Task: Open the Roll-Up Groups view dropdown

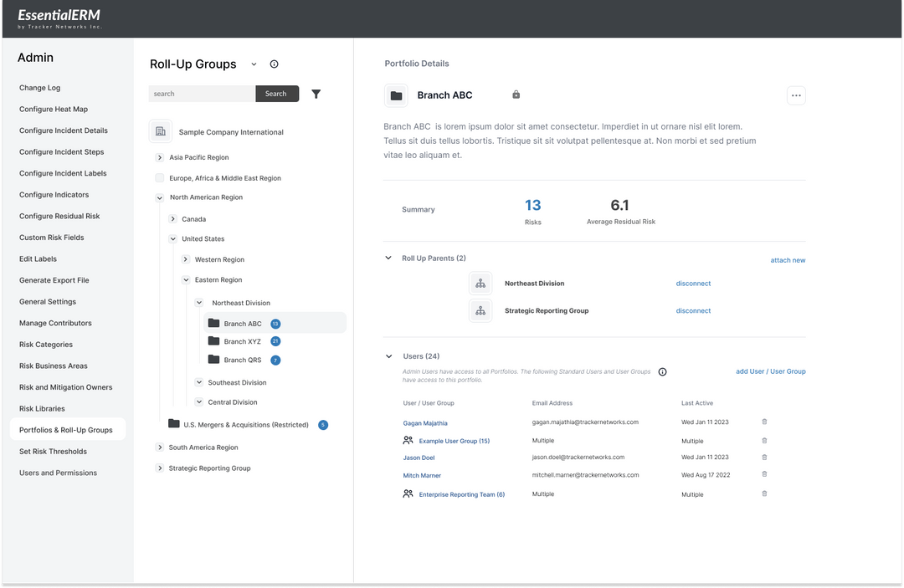Action: click(253, 64)
